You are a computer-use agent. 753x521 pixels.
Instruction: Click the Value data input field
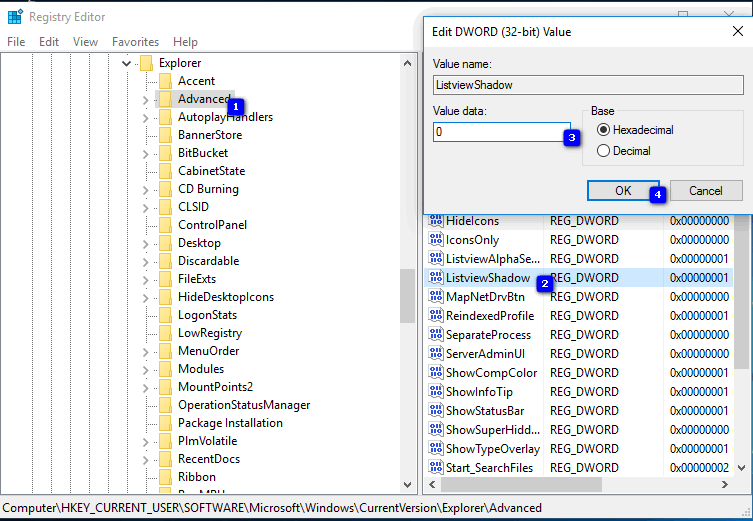(x=502, y=132)
